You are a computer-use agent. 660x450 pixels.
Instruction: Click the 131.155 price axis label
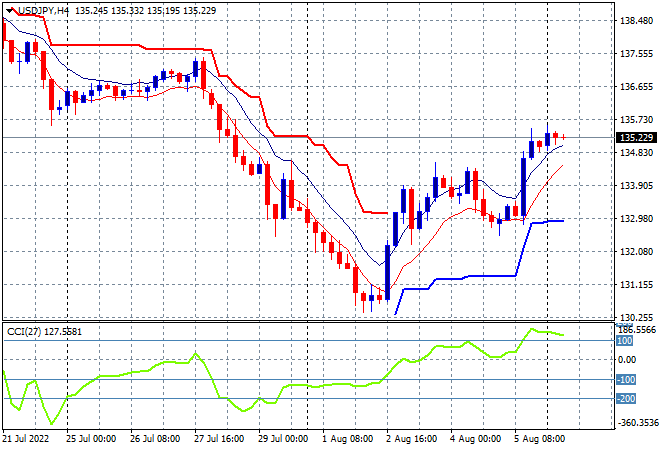click(x=636, y=285)
